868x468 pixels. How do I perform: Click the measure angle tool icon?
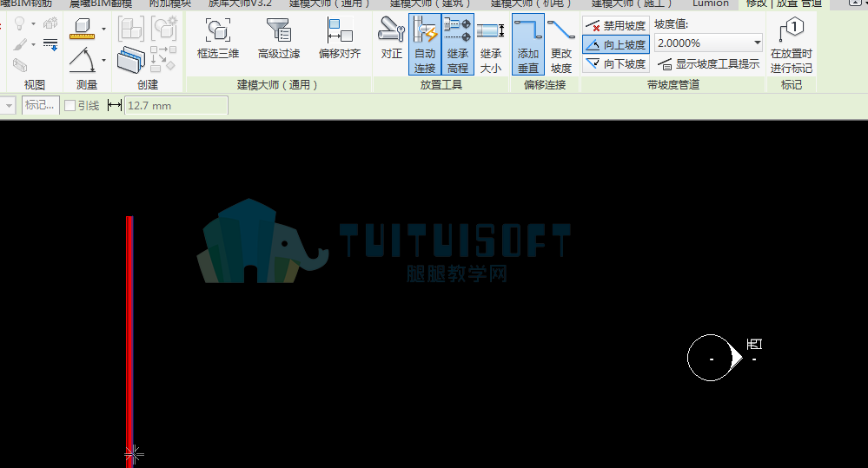pyautogui.click(x=82, y=60)
